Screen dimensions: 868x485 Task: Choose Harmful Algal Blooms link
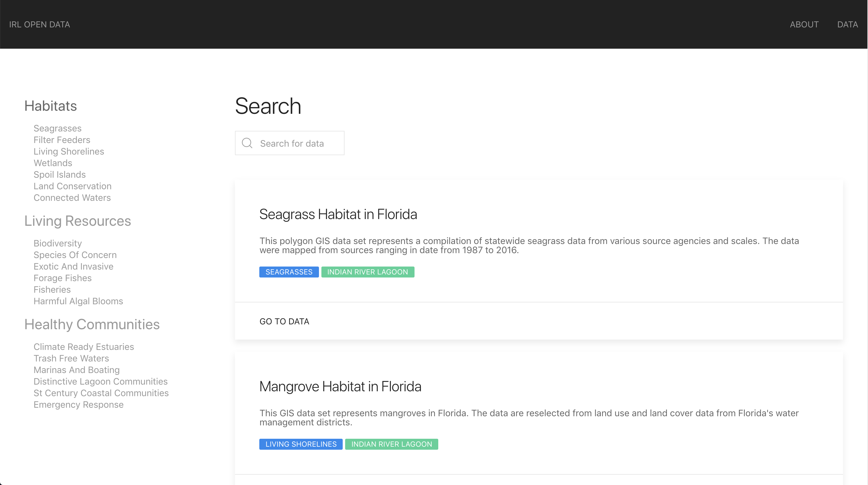click(x=78, y=301)
